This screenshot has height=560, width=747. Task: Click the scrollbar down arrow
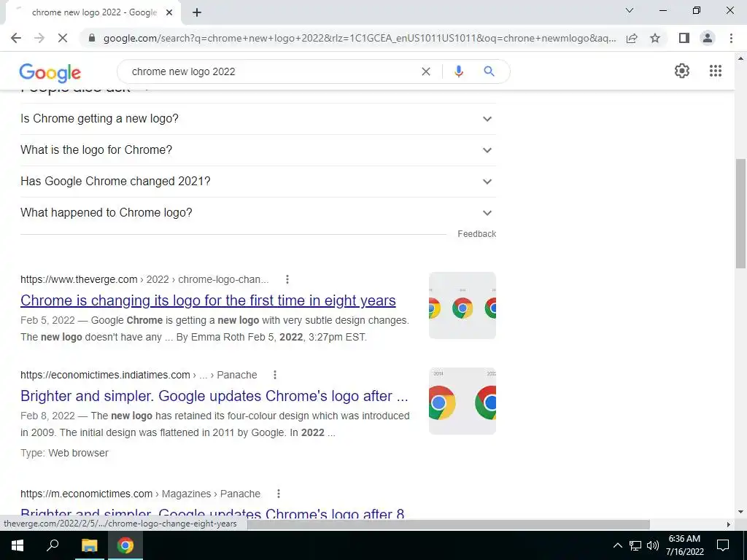[x=740, y=513]
